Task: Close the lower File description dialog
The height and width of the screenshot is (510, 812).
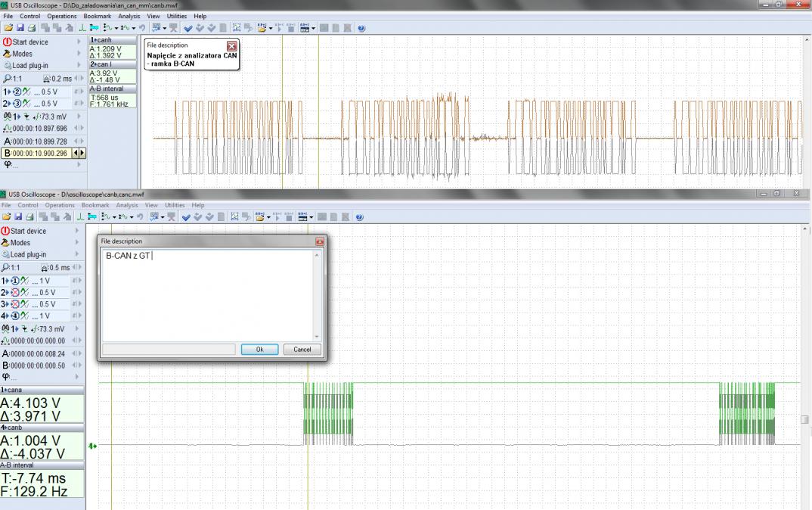Action: click(320, 241)
